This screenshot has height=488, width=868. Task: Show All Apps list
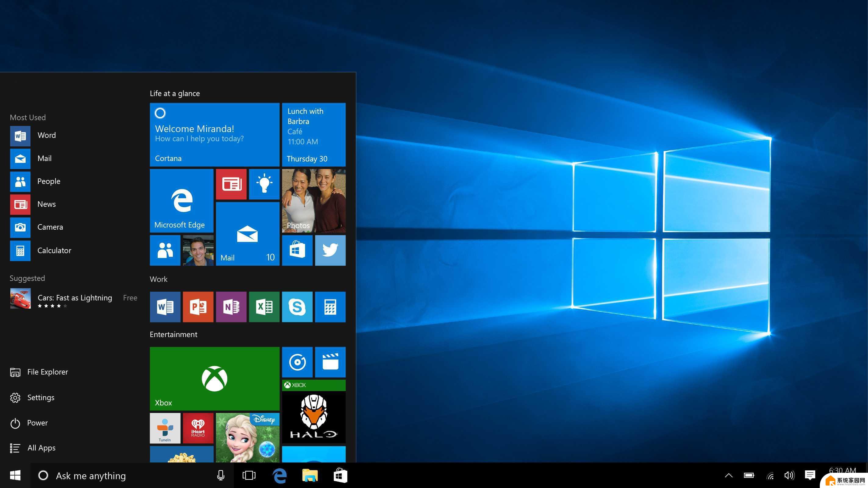[33, 448]
